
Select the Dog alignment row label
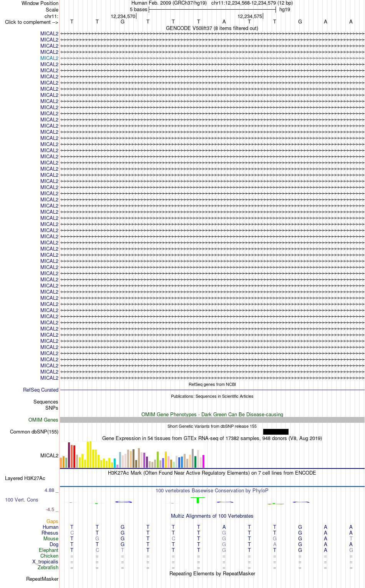tap(54, 544)
